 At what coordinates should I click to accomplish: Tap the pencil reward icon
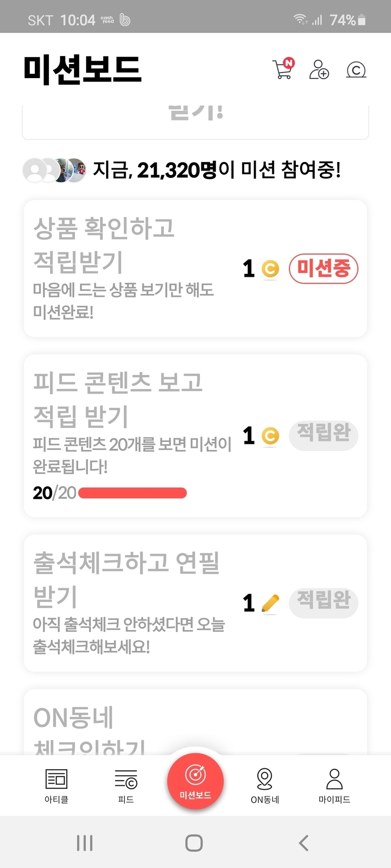click(270, 603)
